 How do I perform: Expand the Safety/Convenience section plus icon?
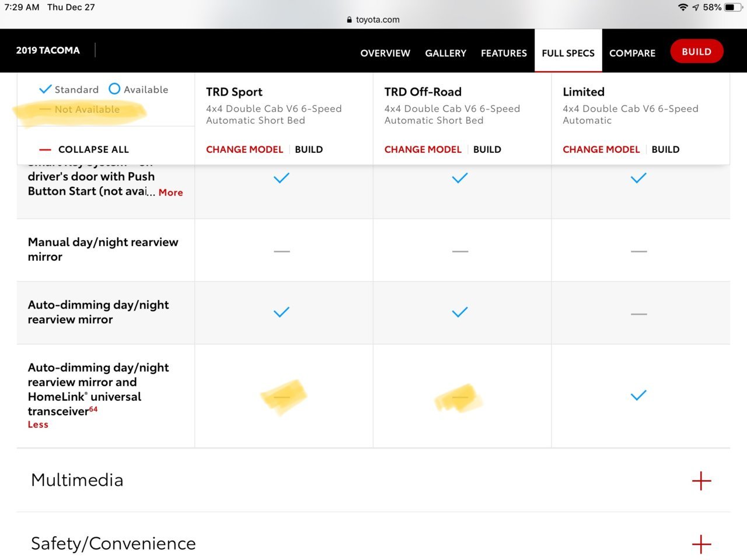click(x=701, y=544)
